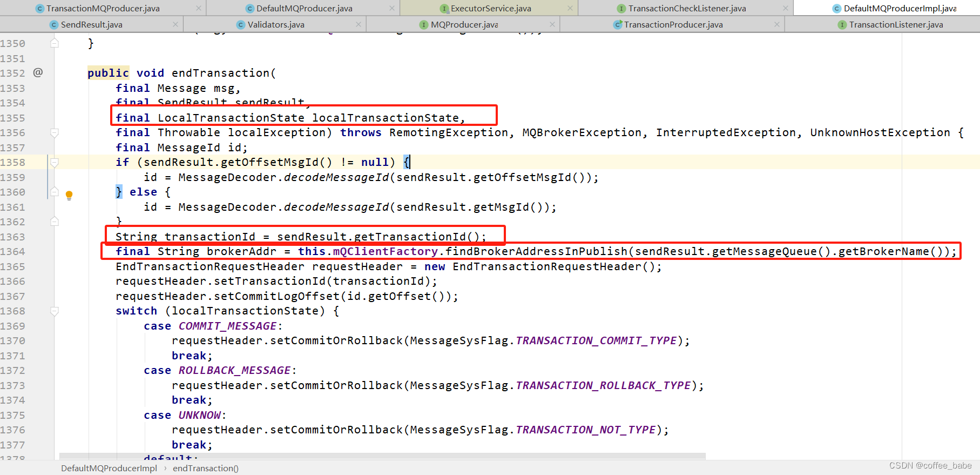Click class icon on TransactionProducer.java tab
980x475 pixels.
point(618,25)
